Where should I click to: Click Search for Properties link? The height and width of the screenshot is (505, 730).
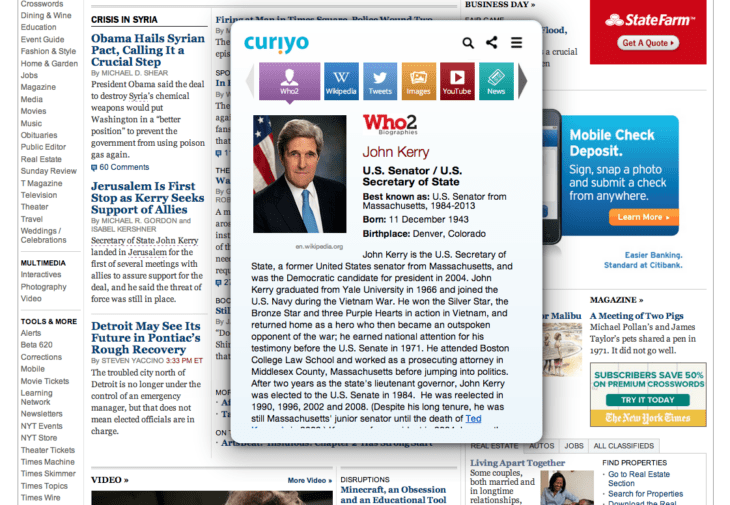[645, 494]
